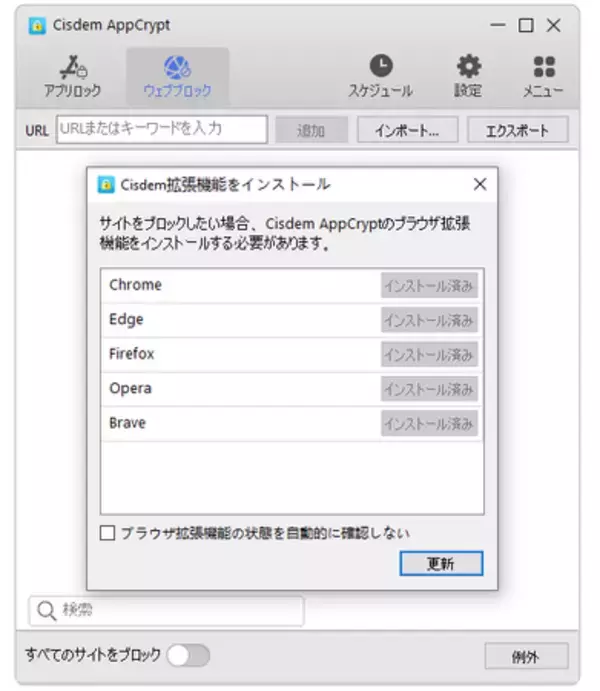Click the URL keyword input field
Screen dimensions: 600x691
tap(162, 129)
